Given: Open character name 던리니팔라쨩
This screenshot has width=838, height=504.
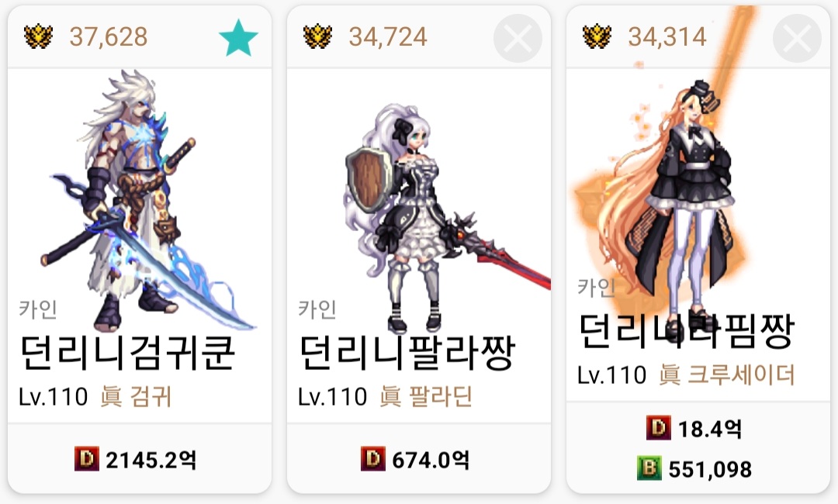Looking at the screenshot, I should point(406,353).
